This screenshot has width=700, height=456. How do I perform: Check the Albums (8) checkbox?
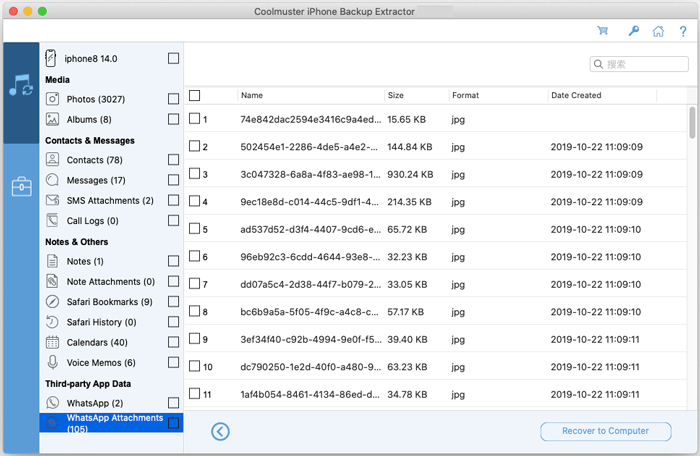click(174, 119)
